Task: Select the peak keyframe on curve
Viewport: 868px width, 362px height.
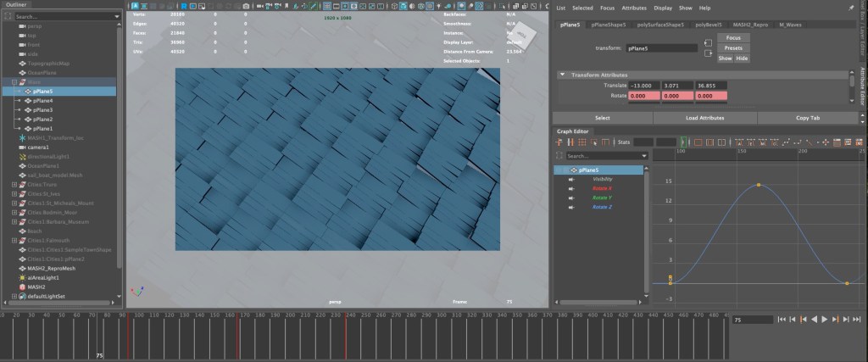Action: tap(758, 185)
